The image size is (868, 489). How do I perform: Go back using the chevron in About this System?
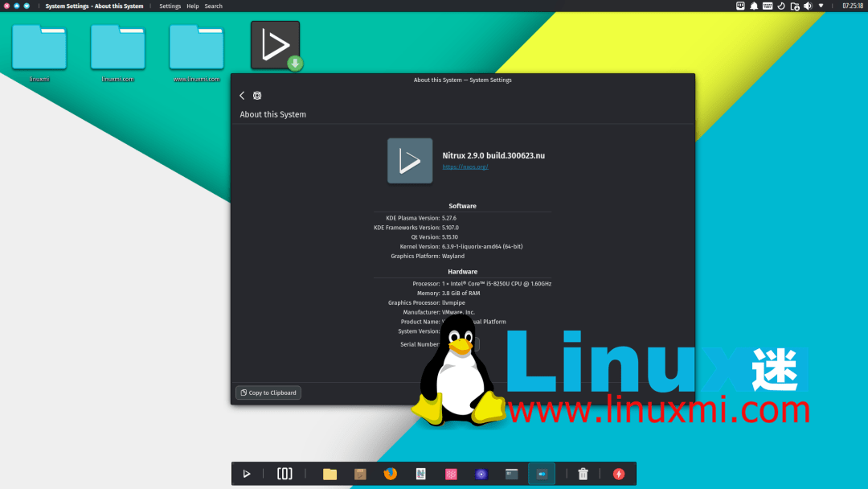[242, 95]
